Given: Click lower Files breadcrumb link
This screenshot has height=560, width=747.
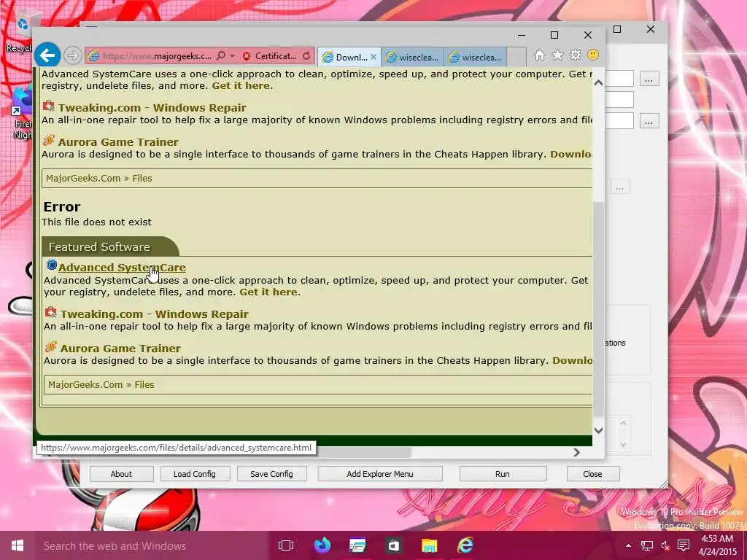Looking at the screenshot, I should (144, 384).
